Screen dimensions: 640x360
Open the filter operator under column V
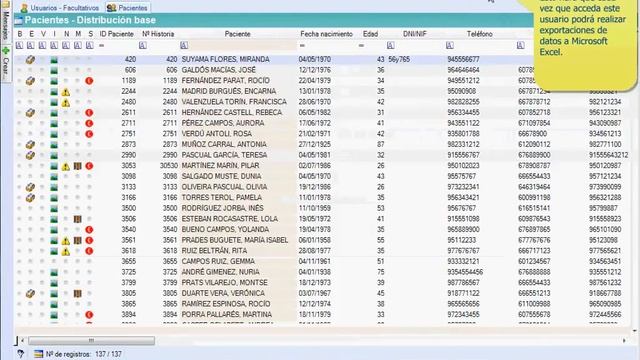42,46
